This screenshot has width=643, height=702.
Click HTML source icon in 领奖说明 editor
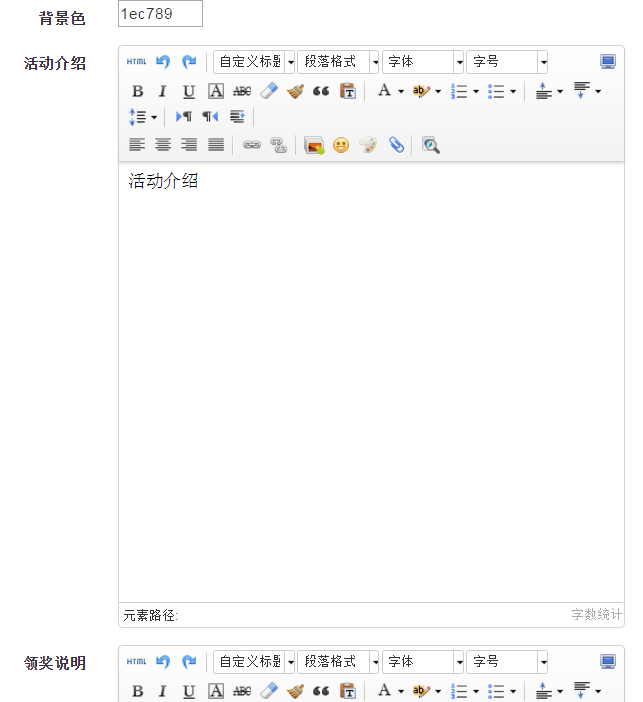point(136,661)
